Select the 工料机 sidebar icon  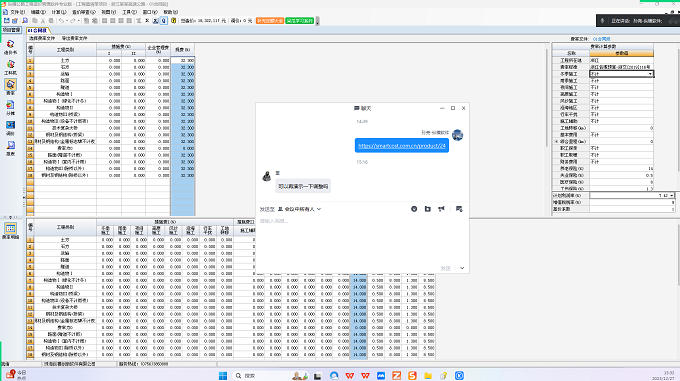click(x=10, y=67)
